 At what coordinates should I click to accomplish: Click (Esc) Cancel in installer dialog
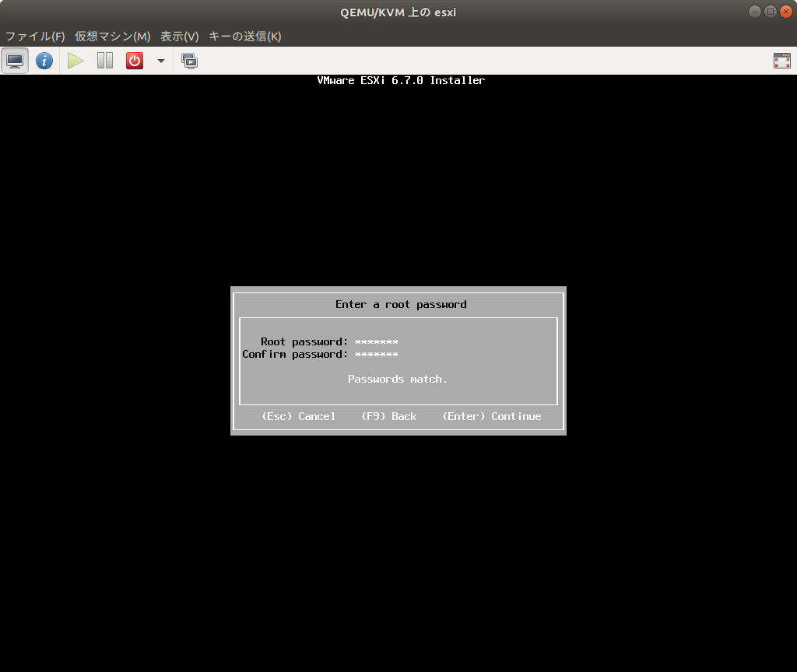tap(298, 417)
